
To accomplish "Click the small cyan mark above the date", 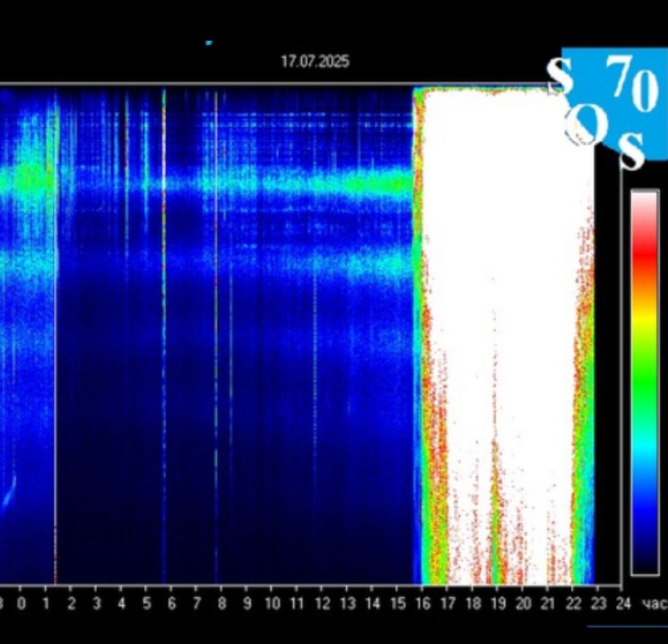I will pos(209,43).
